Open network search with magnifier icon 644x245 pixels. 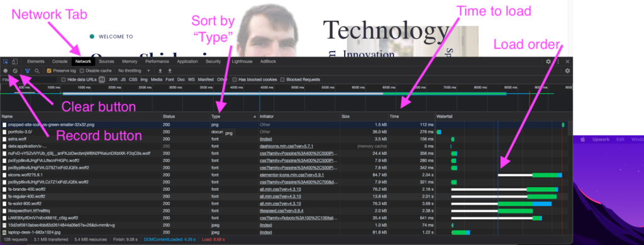37,71
